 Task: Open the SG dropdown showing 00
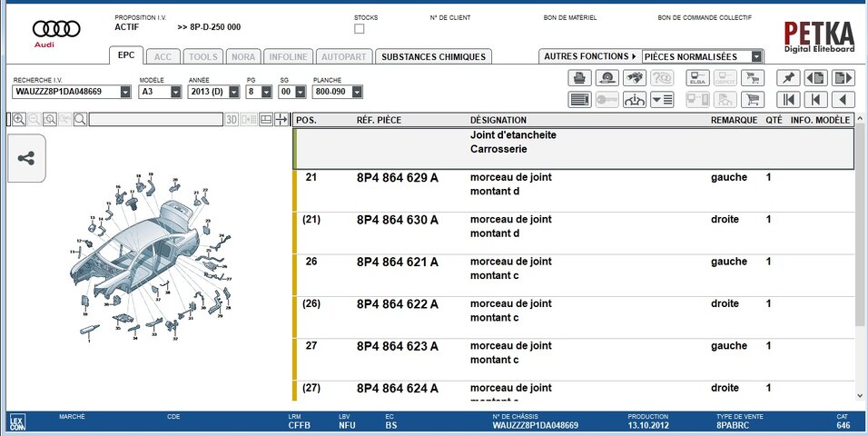tap(301, 92)
